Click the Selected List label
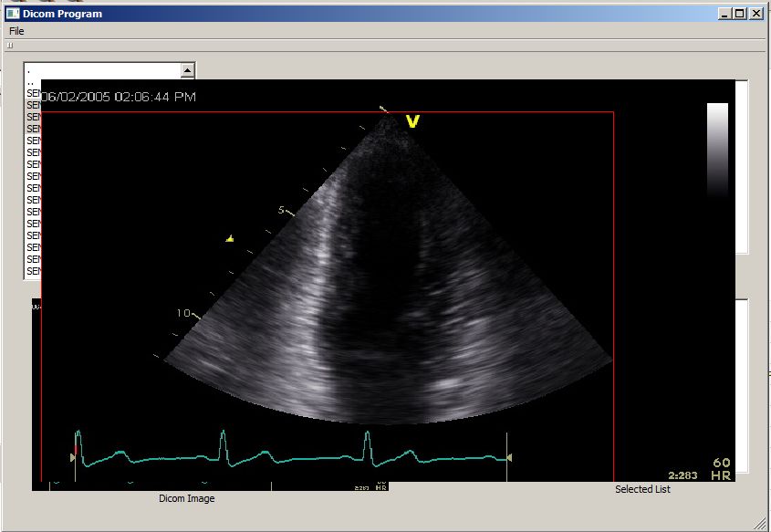This screenshot has width=771, height=532. click(642, 489)
